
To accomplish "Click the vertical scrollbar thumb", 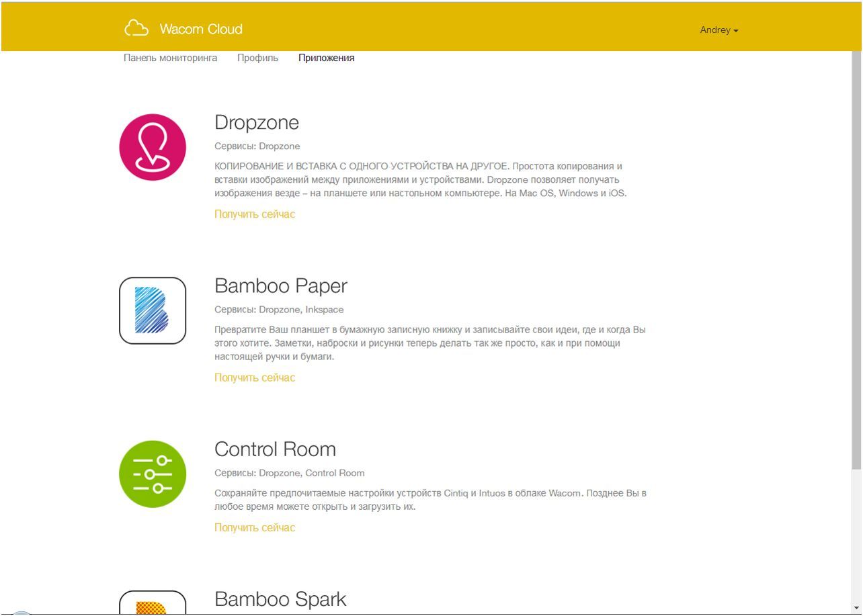I will (856, 255).
